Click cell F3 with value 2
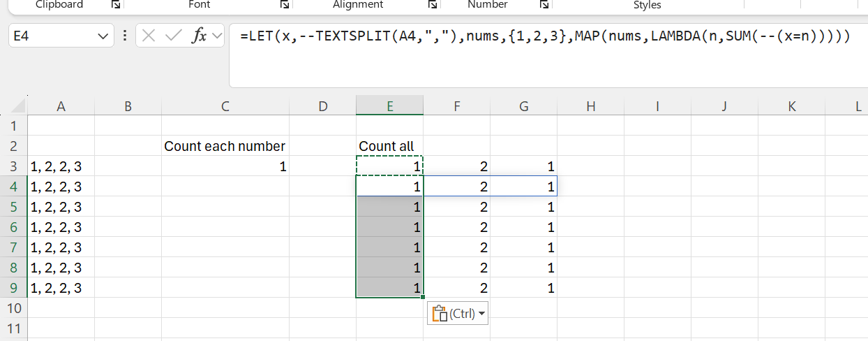 [456, 166]
